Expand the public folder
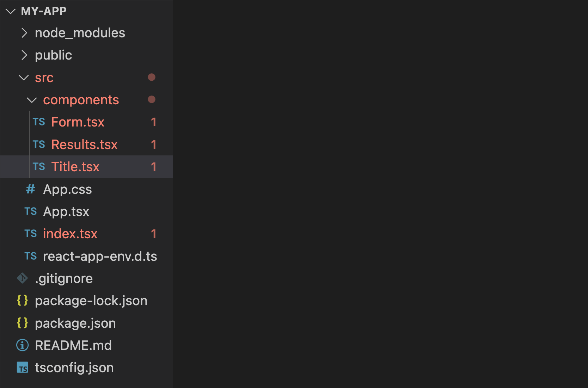Screen dimensions: 588x388 point(25,55)
